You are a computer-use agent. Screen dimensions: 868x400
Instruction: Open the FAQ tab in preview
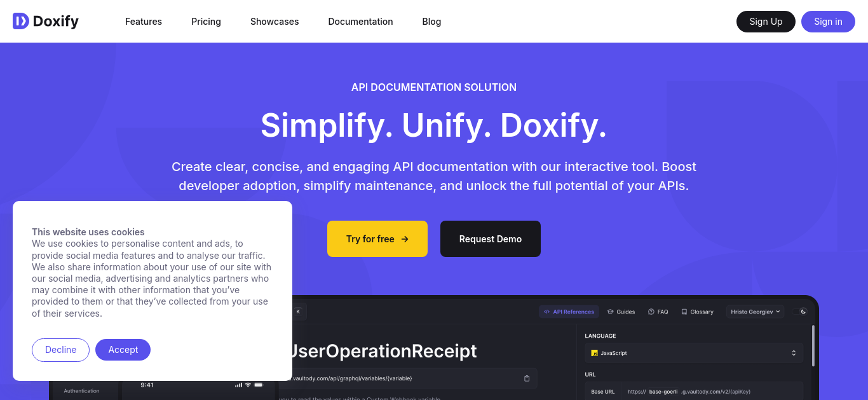point(658,312)
